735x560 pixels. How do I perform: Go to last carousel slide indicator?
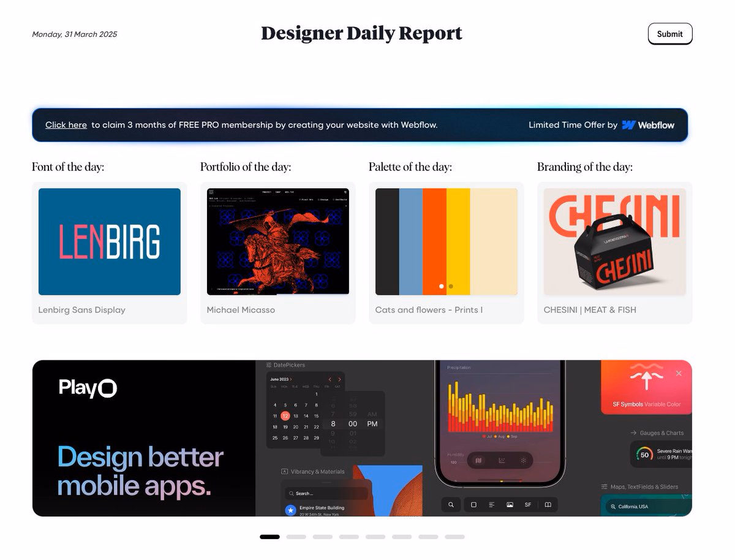click(x=455, y=537)
